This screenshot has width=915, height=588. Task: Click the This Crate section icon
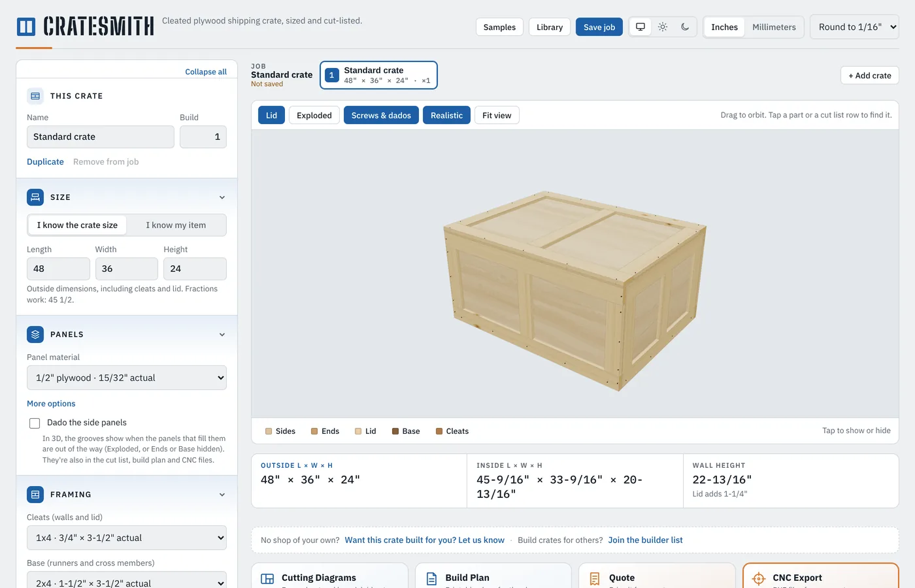tap(35, 96)
